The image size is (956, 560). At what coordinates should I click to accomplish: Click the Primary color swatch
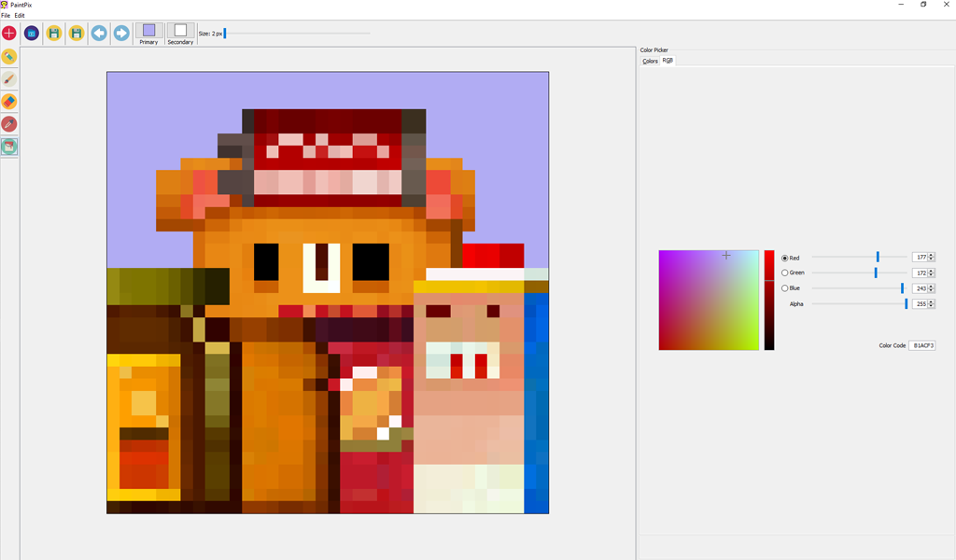pyautogui.click(x=148, y=31)
